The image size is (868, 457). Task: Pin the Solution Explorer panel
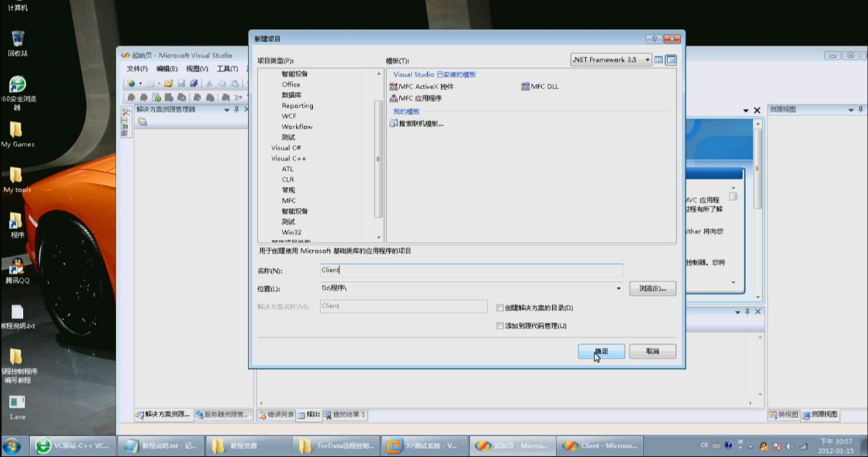pos(237,109)
